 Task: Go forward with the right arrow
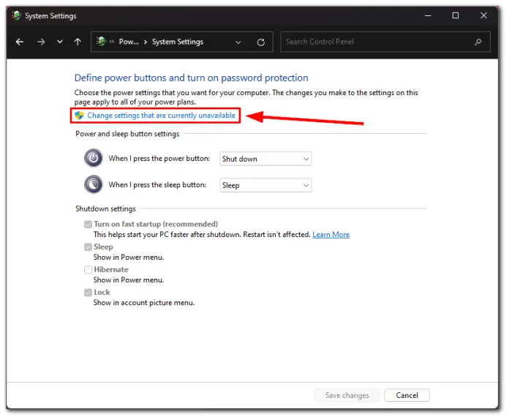(x=41, y=42)
